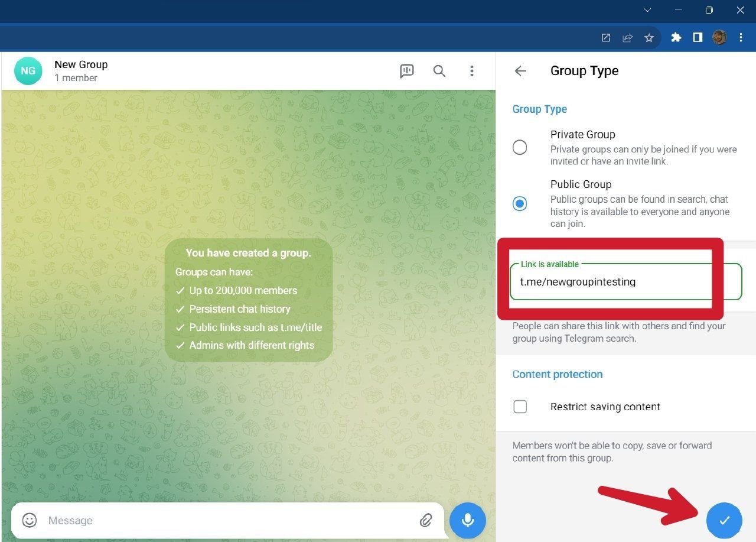This screenshot has width=756, height=542.
Task: Click the 'Private Group' label text
Action: (583, 135)
